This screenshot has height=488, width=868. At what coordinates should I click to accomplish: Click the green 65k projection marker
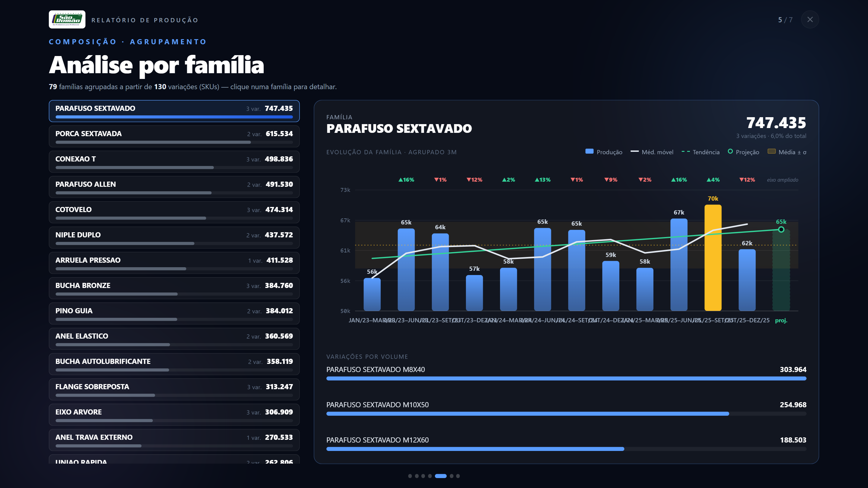tap(781, 230)
